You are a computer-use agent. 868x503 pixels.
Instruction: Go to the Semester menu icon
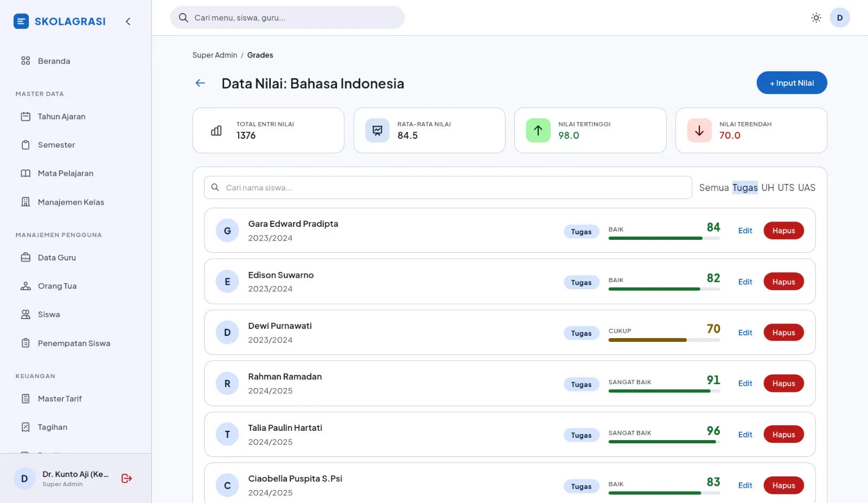[x=25, y=145]
